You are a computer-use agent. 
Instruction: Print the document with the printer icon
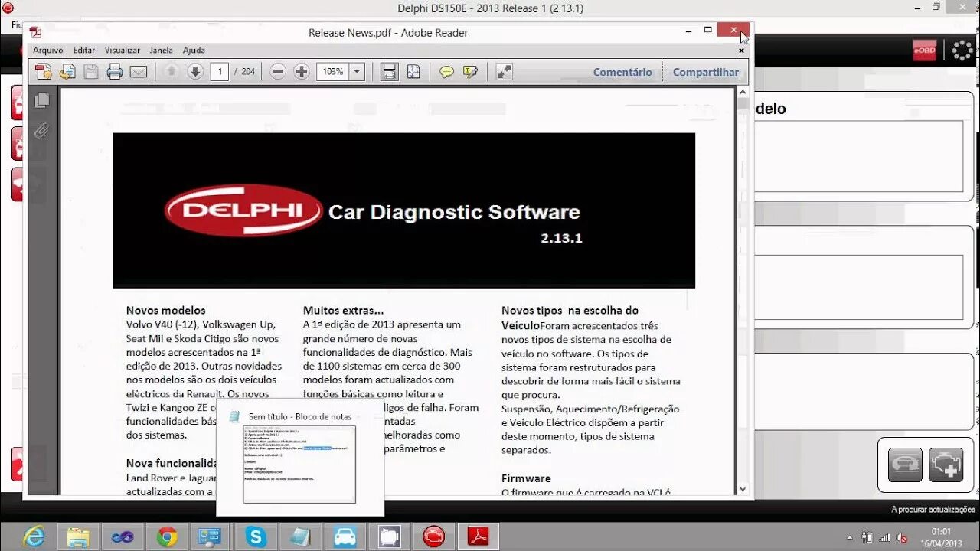pyautogui.click(x=115, y=72)
